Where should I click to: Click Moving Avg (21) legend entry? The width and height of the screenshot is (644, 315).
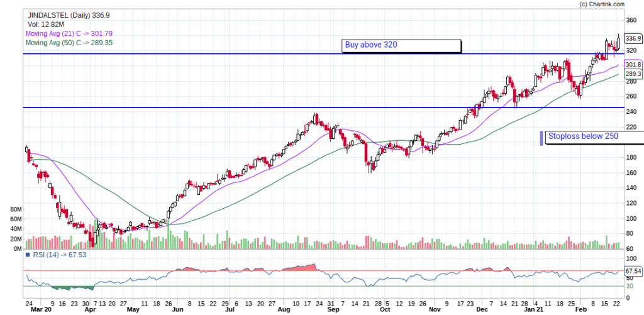tap(69, 34)
